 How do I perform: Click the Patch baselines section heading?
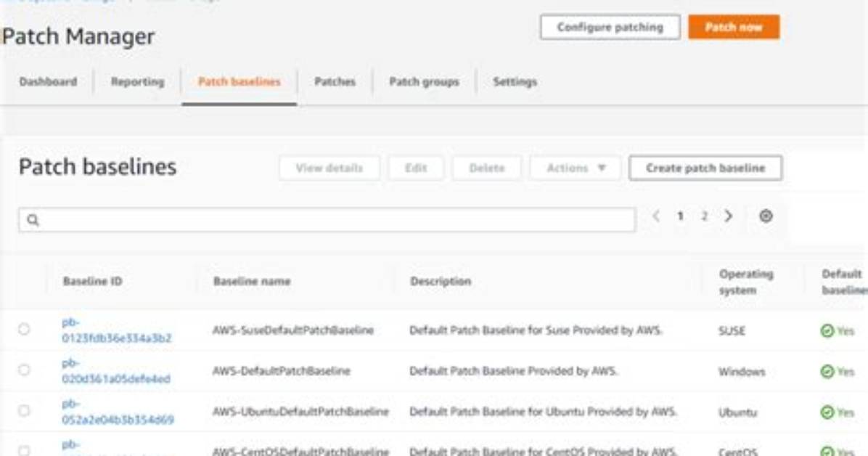tap(97, 167)
